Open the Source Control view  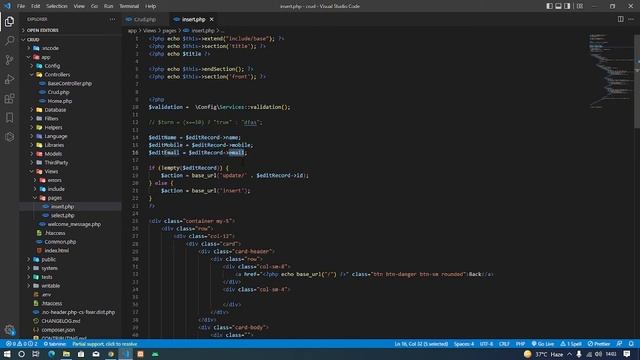(9, 60)
